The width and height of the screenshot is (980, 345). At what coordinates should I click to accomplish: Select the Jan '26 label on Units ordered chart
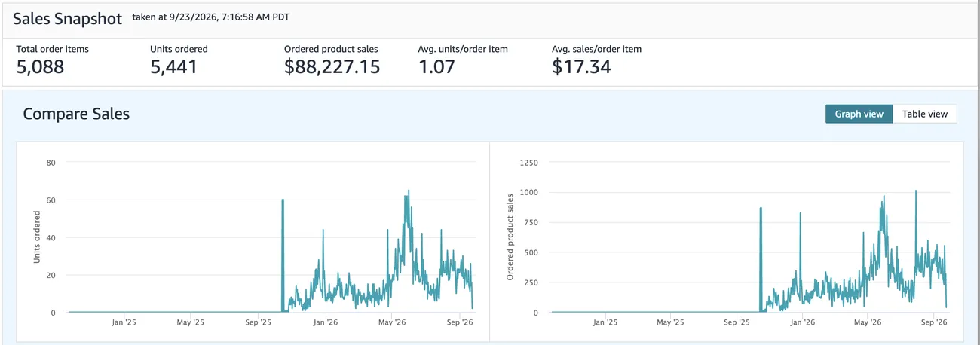(325, 322)
